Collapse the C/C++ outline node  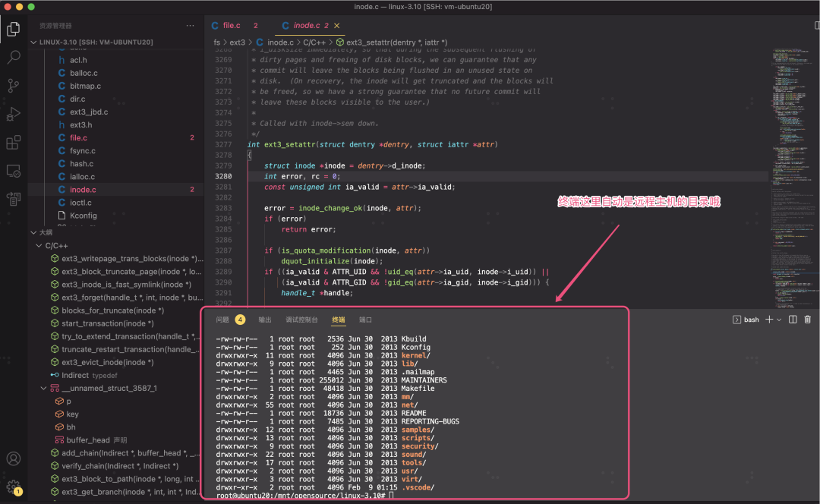pos(39,246)
